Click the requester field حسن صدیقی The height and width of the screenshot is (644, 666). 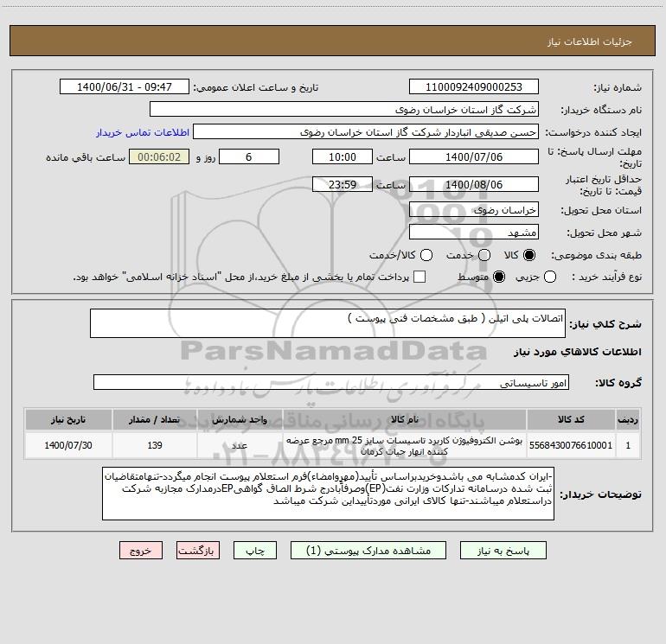click(x=366, y=132)
